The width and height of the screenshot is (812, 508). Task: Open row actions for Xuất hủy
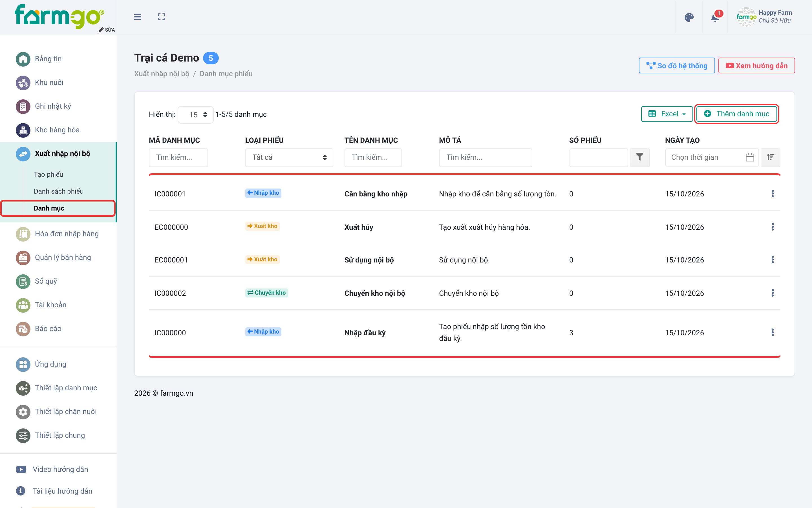pos(773,227)
